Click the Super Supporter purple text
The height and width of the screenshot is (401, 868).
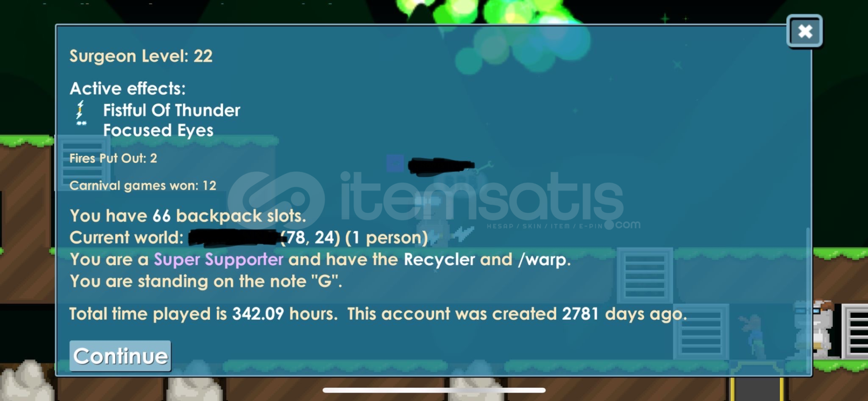coord(218,259)
